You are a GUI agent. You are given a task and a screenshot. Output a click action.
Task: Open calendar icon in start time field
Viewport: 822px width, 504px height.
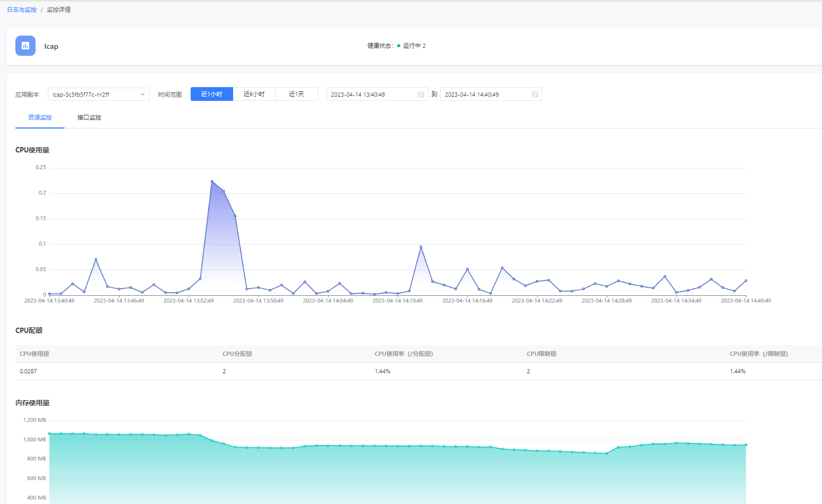click(x=421, y=95)
